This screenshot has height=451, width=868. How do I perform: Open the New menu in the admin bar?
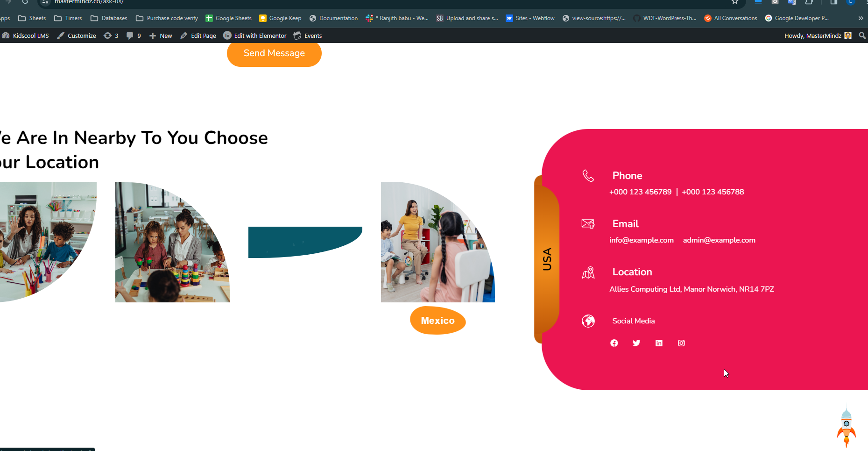(x=161, y=36)
